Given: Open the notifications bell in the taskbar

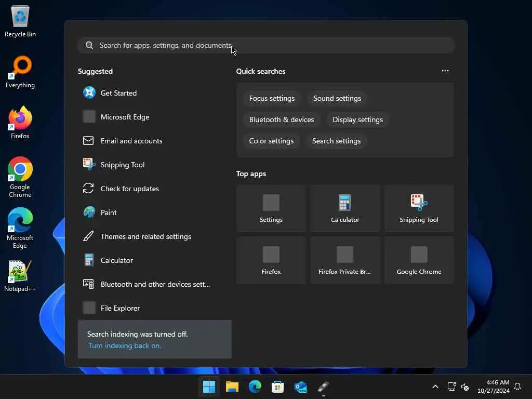Looking at the screenshot, I should pyautogui.click(x=517, y=387).
